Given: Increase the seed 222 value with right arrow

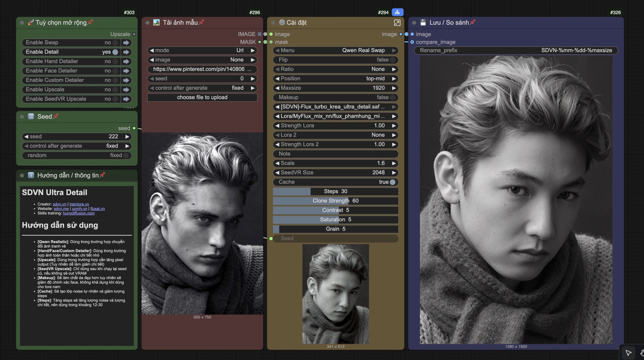Looking at the screenshot, I should (127, 136).
